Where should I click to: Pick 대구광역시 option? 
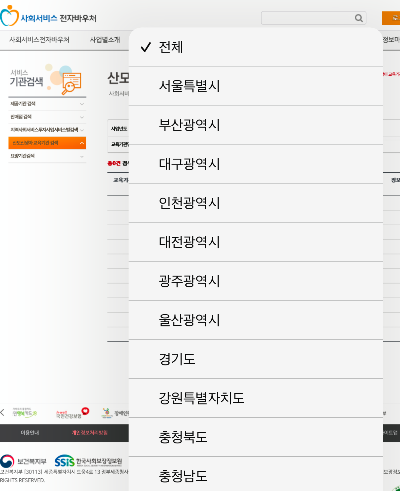[x=256, y=164]
